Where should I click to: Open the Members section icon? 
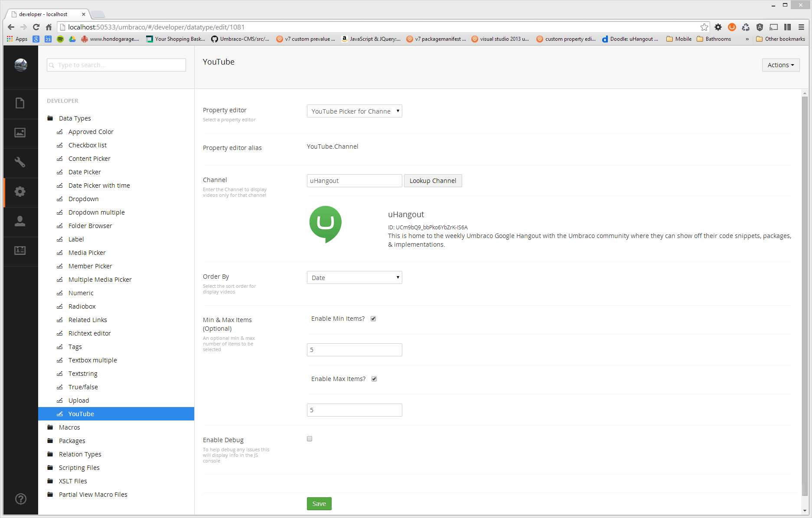(20, 251)
